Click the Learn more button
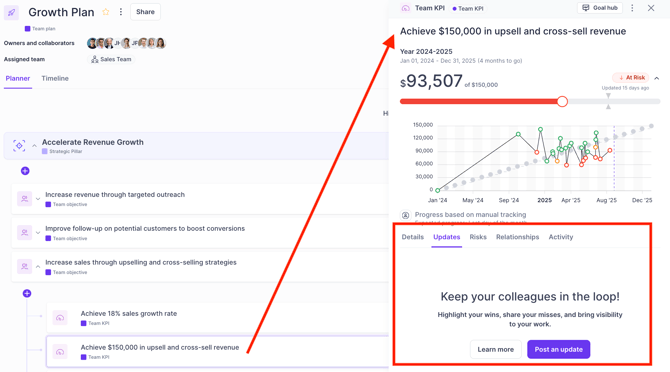This screenshot has height=372, width=670. [x=496, y=349]
